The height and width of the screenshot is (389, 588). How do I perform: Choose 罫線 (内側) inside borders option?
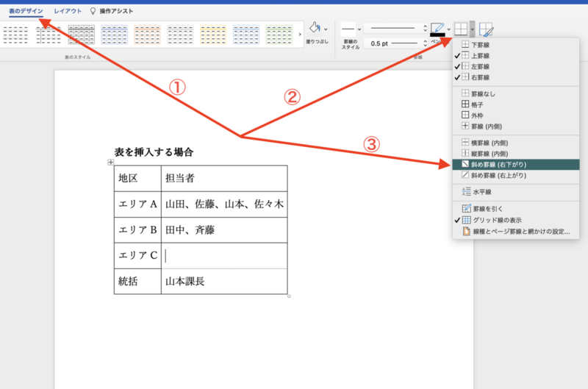tap(516, 126)
